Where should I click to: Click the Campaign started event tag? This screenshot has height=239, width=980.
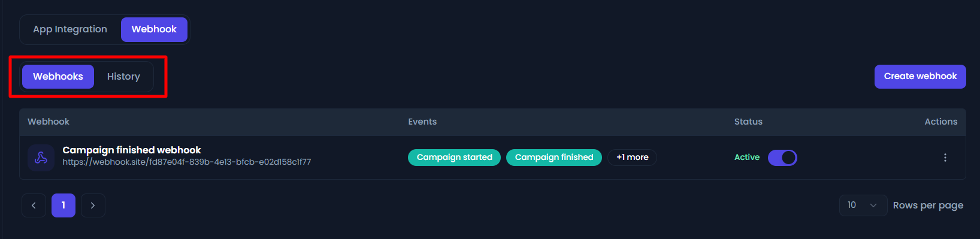(454, 158)
